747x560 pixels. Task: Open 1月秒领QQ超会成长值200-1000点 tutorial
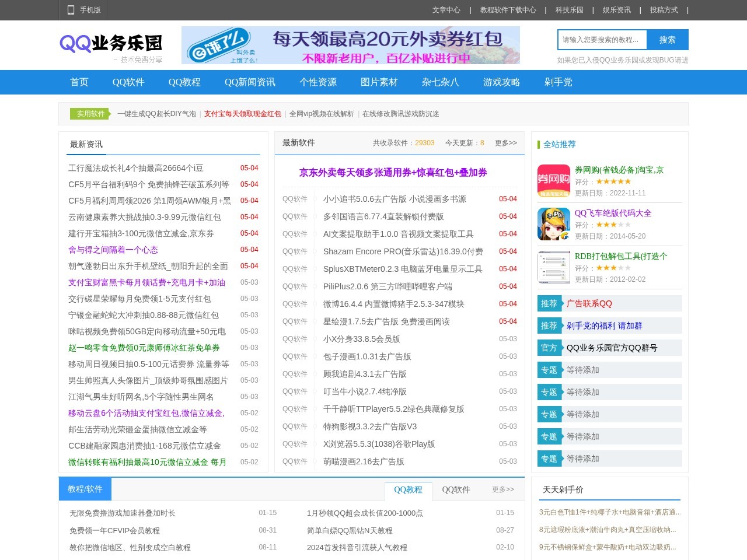tap(365, 513)
